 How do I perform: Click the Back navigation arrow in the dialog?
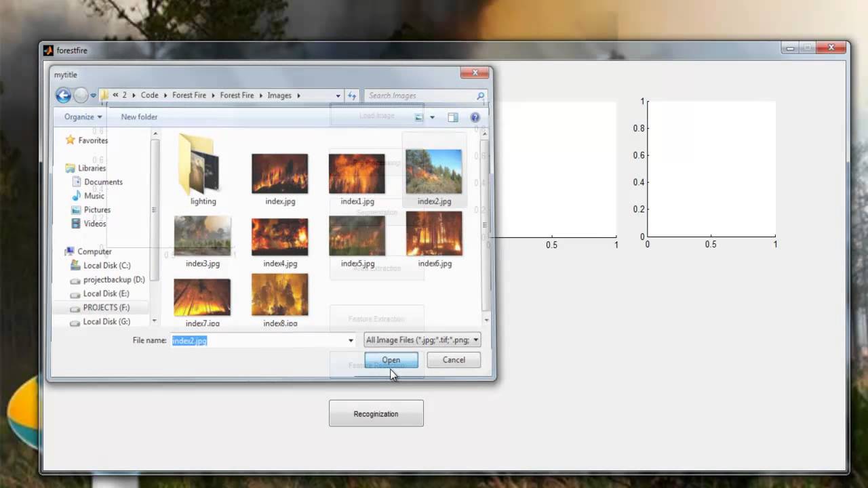[63, 96]
